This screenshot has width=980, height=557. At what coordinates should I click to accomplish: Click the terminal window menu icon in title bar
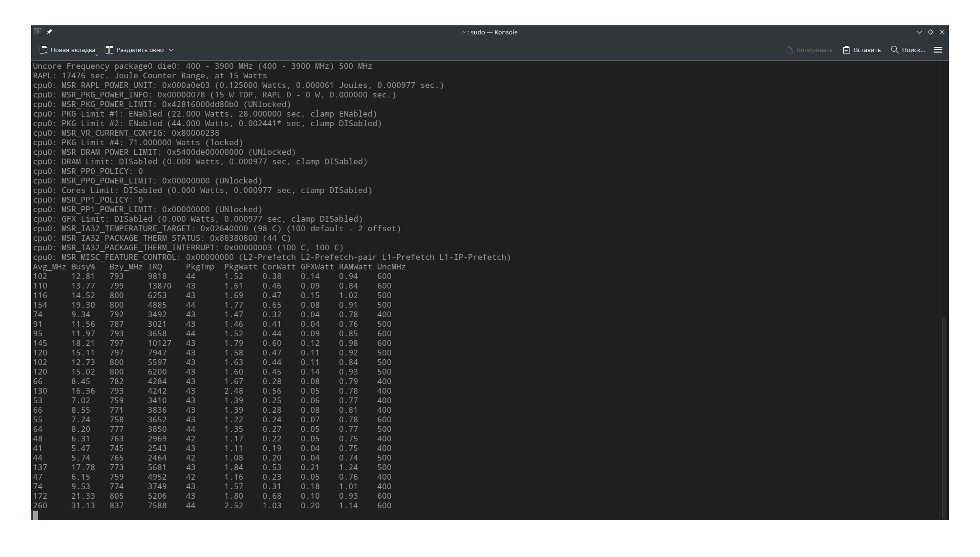[38, 32]
